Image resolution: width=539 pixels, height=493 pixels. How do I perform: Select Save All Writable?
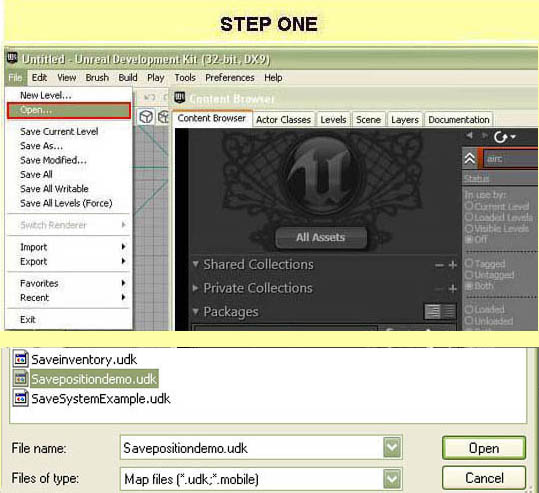coord(69,189)
